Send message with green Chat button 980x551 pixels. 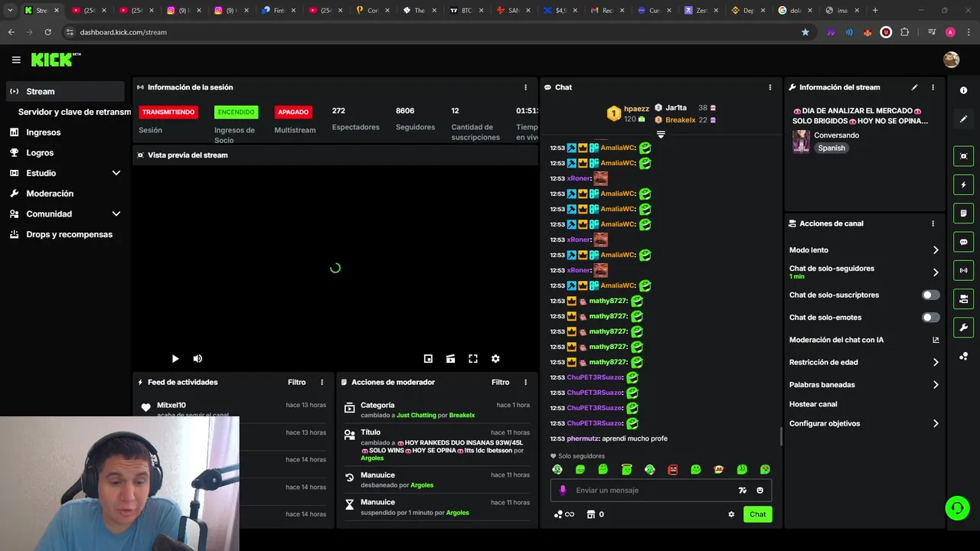757,514
